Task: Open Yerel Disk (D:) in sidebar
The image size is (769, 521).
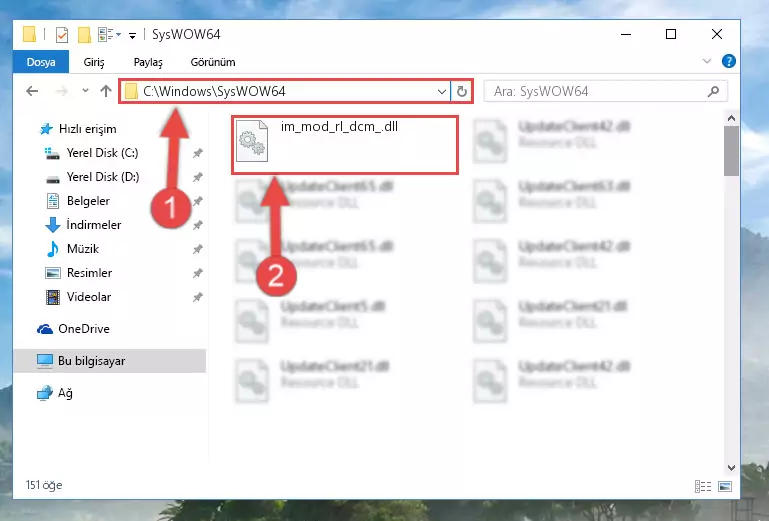Action: 103,177
